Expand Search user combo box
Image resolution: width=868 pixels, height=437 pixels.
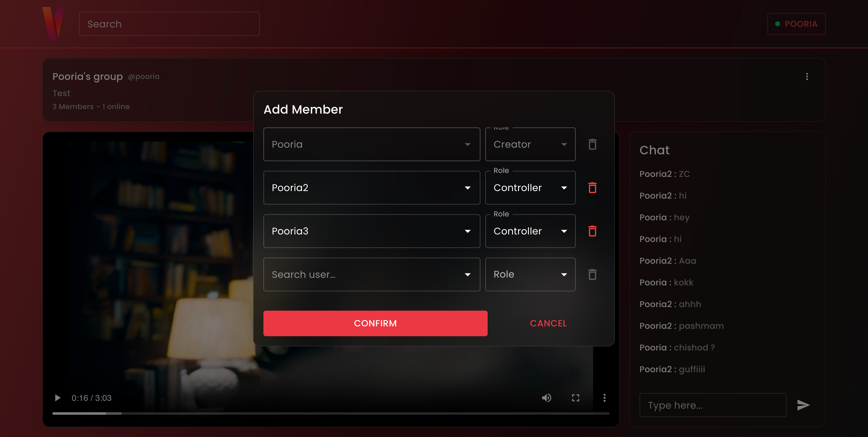tap(371, 274)
